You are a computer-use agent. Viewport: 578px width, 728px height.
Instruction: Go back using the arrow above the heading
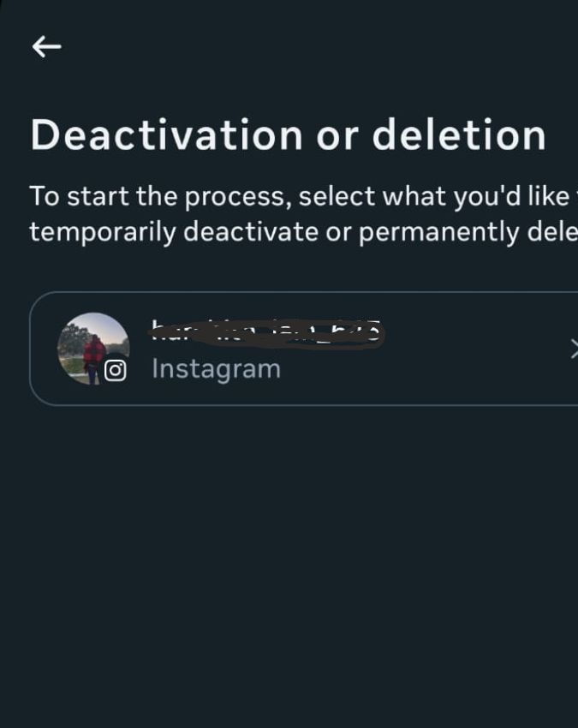click(x=46, y=46)
